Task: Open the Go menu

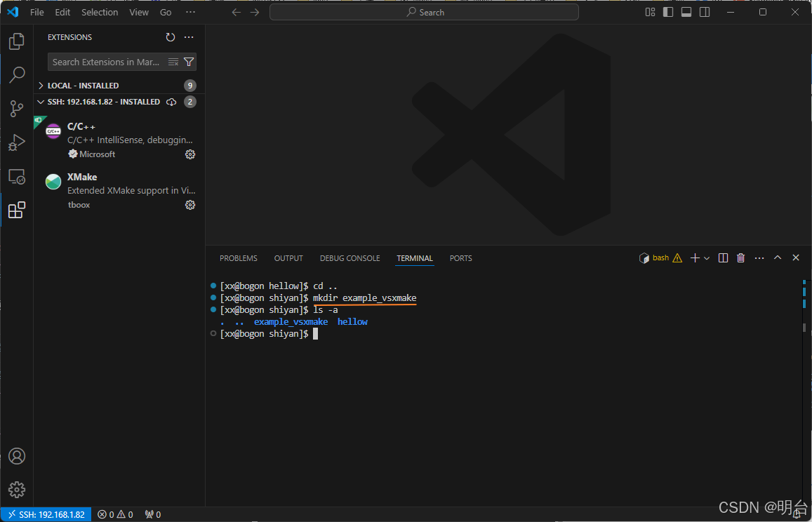Action: [166, 12]
